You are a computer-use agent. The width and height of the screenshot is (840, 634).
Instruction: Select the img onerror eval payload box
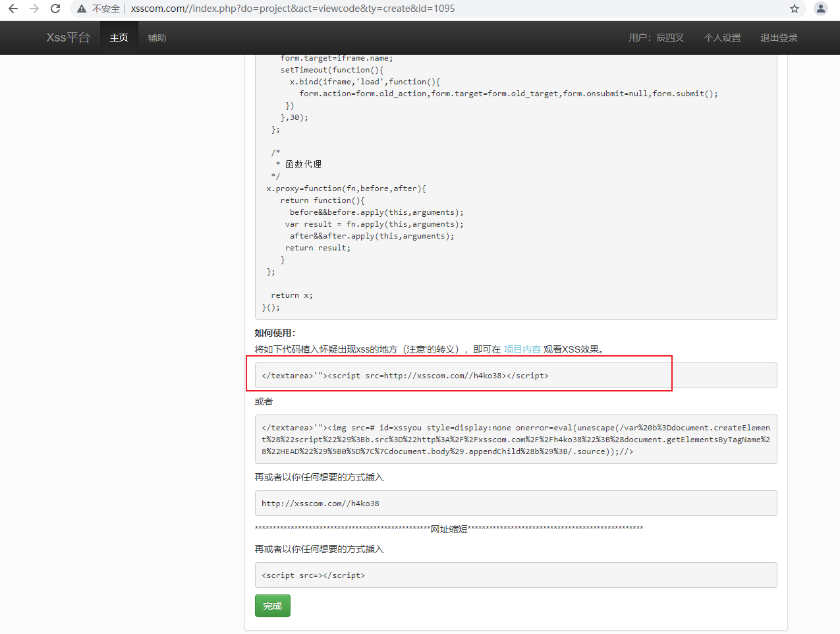coord(516,440)
